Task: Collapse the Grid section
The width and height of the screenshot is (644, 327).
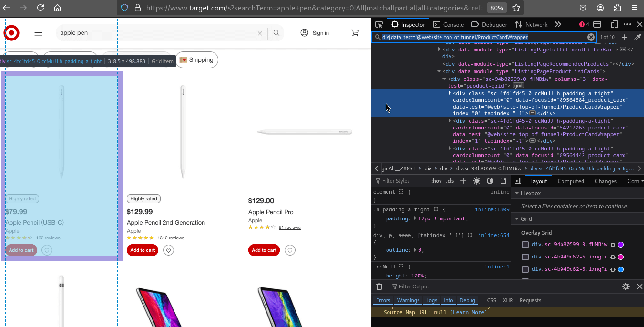Action: tap(516, 218)
